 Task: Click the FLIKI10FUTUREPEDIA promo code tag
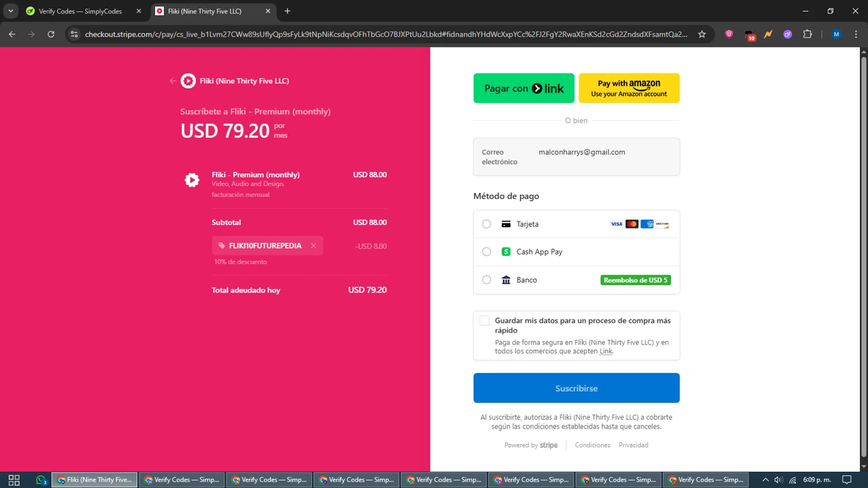click(x=267, y=246)
